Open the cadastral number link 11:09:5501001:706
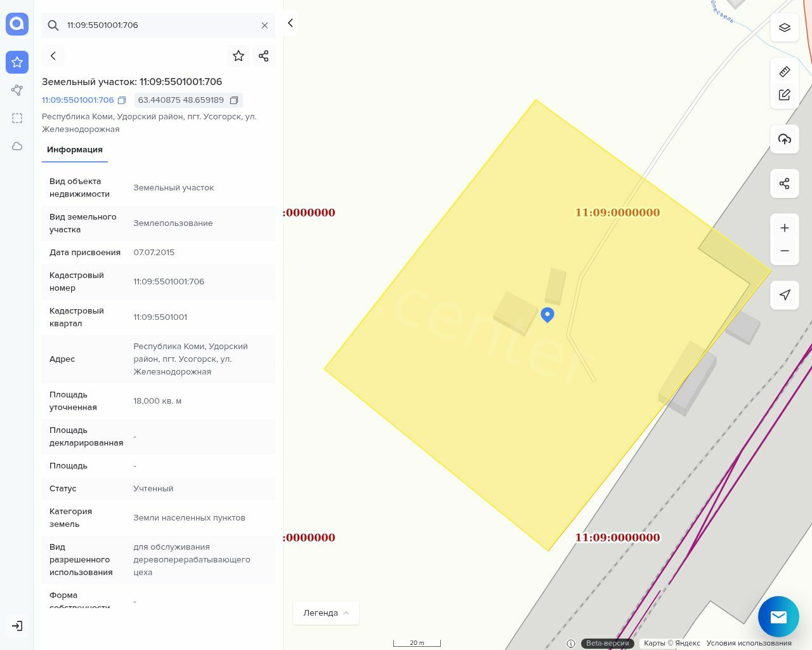The image size is (812, 650). tap(78, 100)
